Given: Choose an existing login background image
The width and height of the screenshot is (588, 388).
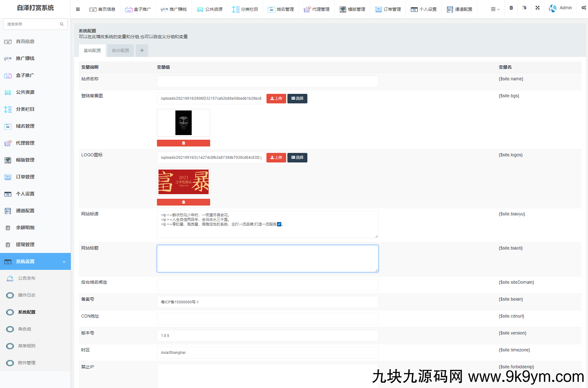Looking at the screenshot, I should 297,98.
